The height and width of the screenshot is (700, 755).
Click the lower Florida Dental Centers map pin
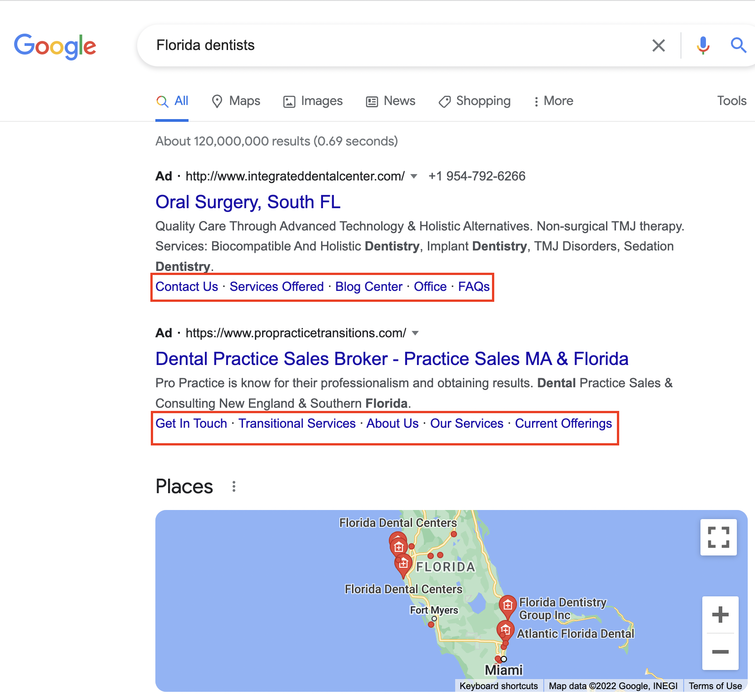click(x=403, y=565)
